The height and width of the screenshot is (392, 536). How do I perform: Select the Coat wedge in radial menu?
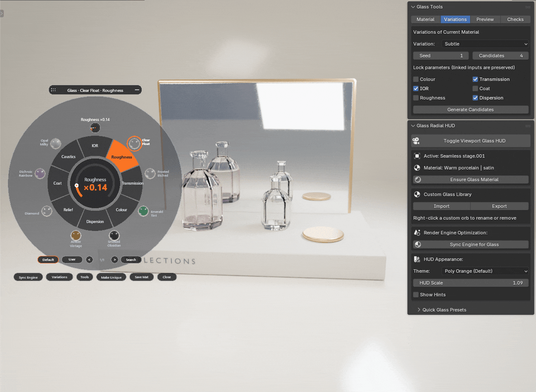[x=58, y=183]
